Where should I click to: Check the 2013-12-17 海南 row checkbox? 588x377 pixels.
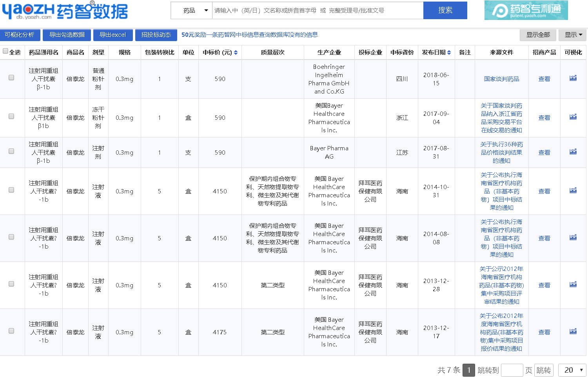coord(11,331)
